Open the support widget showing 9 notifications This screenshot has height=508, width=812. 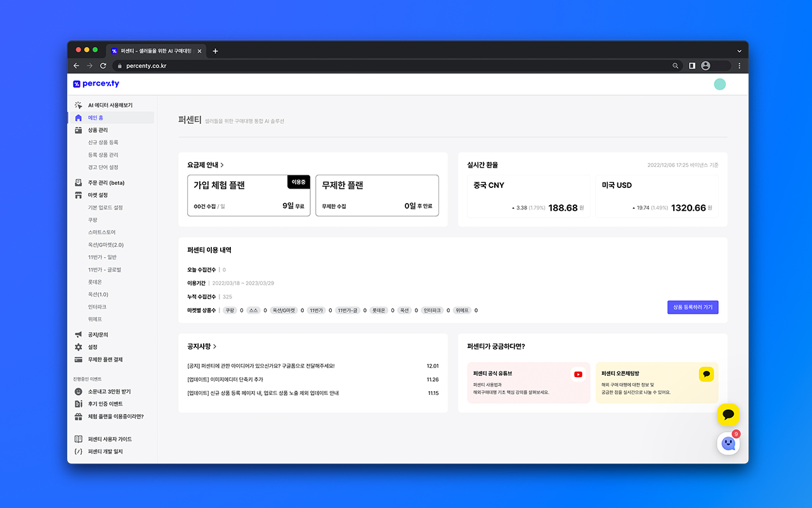(728, 443)
